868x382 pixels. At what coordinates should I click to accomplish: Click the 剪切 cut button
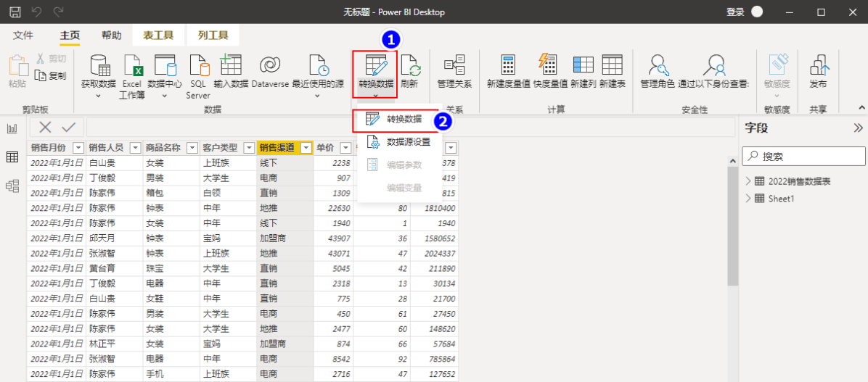(51, 59)
